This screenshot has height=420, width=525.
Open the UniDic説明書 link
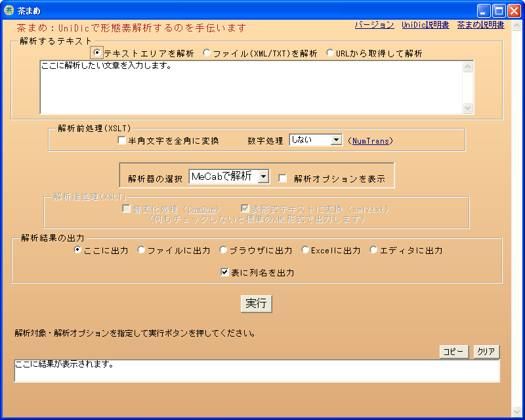(x=425, y=25)
